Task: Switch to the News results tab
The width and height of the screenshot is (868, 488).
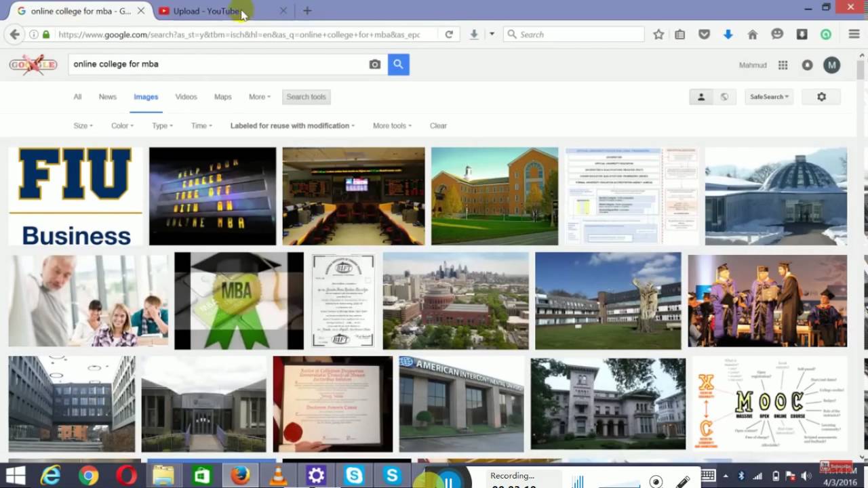Action: coord(108,97)
